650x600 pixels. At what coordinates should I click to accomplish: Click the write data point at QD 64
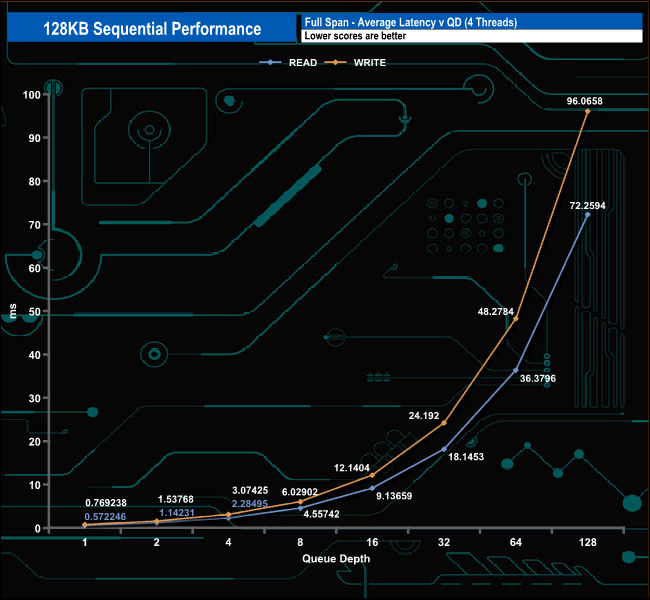pos(516,318)
